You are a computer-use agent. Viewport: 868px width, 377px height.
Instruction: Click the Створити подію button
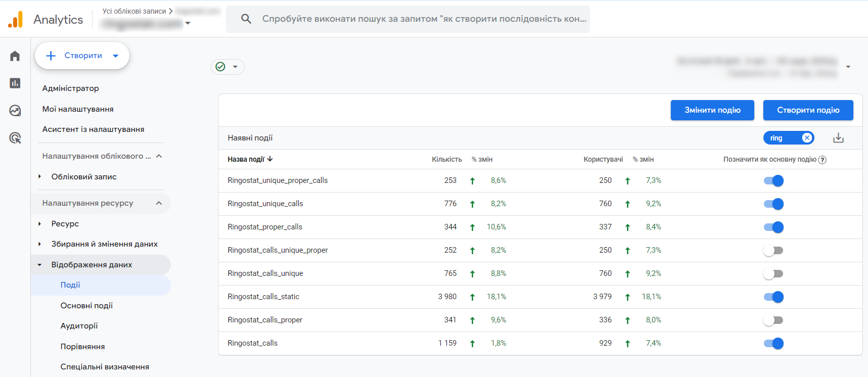[x=808, y=110]
